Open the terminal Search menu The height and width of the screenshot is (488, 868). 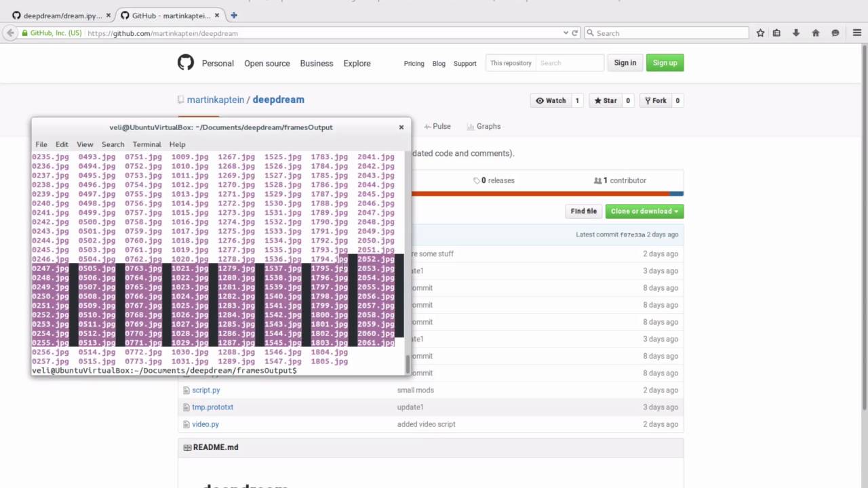click(x=113, y=144)
